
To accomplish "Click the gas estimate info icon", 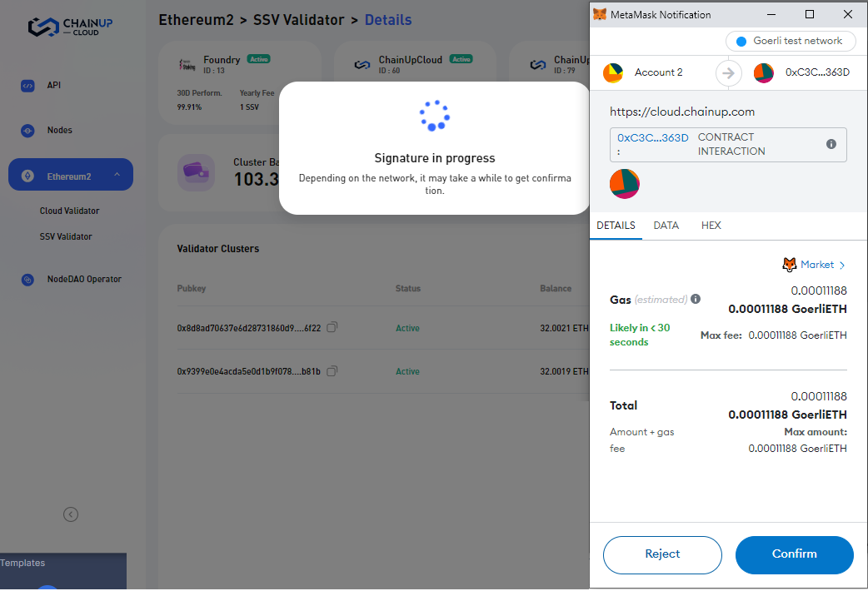I will pos(696,300).
